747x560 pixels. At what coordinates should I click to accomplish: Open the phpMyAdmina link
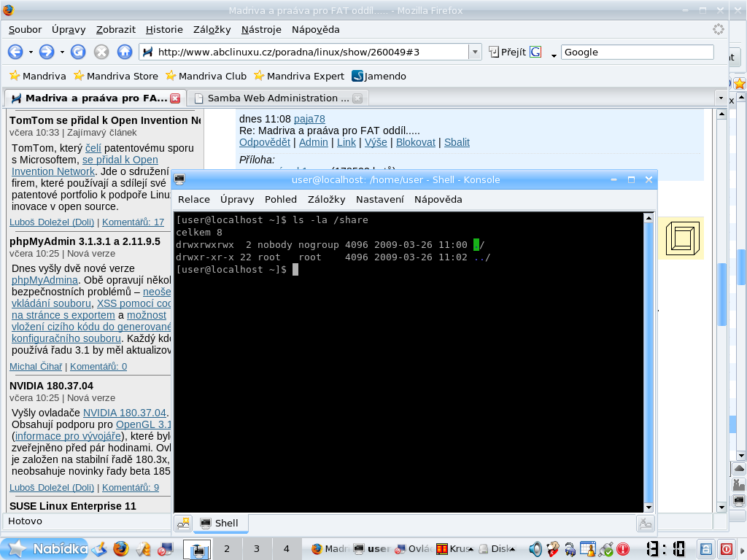click(x=44, y=280)
